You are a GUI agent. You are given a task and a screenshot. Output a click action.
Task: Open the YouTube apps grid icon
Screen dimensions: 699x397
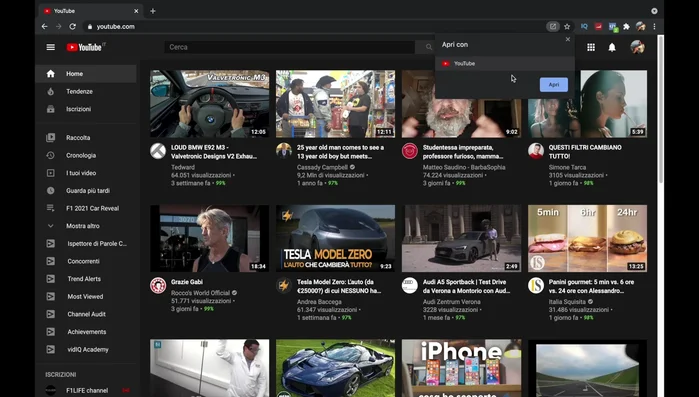pos(591,47)
